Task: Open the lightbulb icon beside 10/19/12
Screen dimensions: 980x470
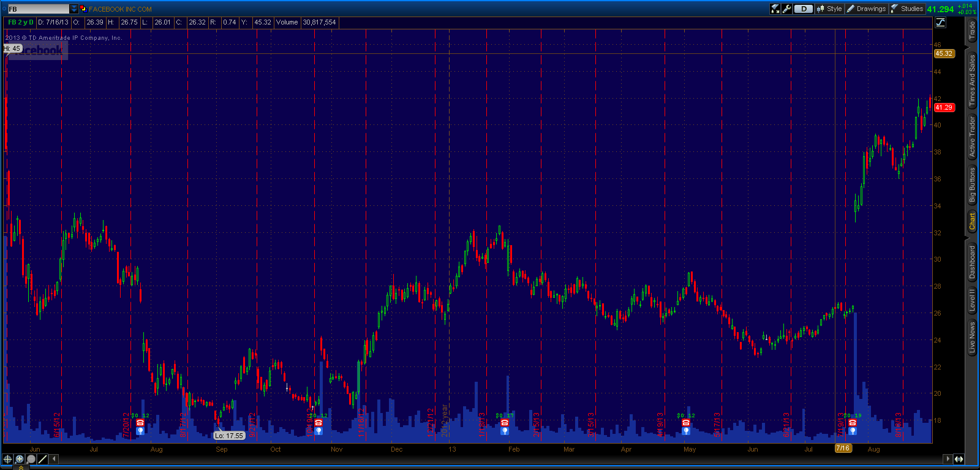Action: point(318,431)
